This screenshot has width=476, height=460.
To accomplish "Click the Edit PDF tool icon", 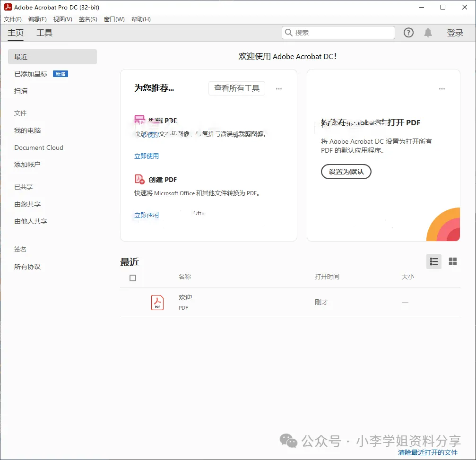I will pos(139,120).
